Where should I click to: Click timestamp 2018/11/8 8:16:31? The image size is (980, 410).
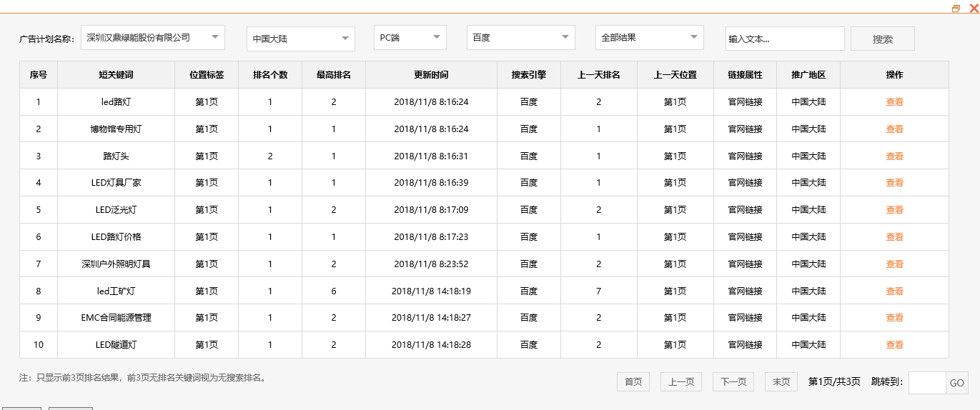431,156
